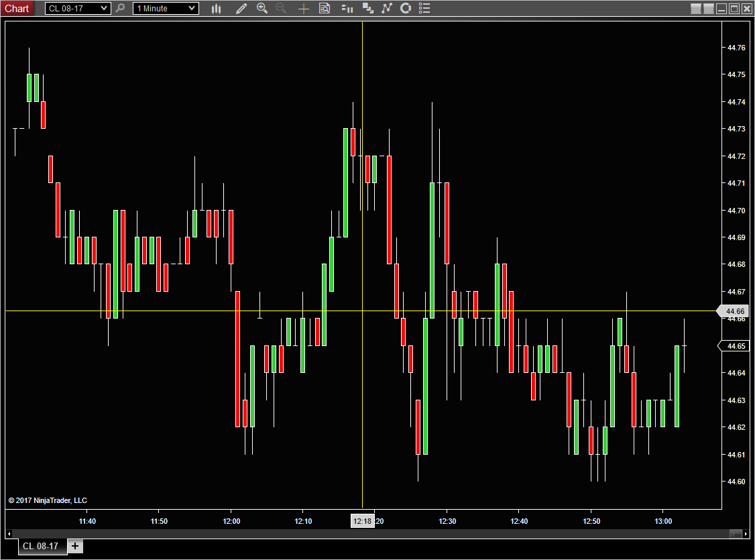Open the Chart menu button
755x560 pixels.
click(17, 8)
